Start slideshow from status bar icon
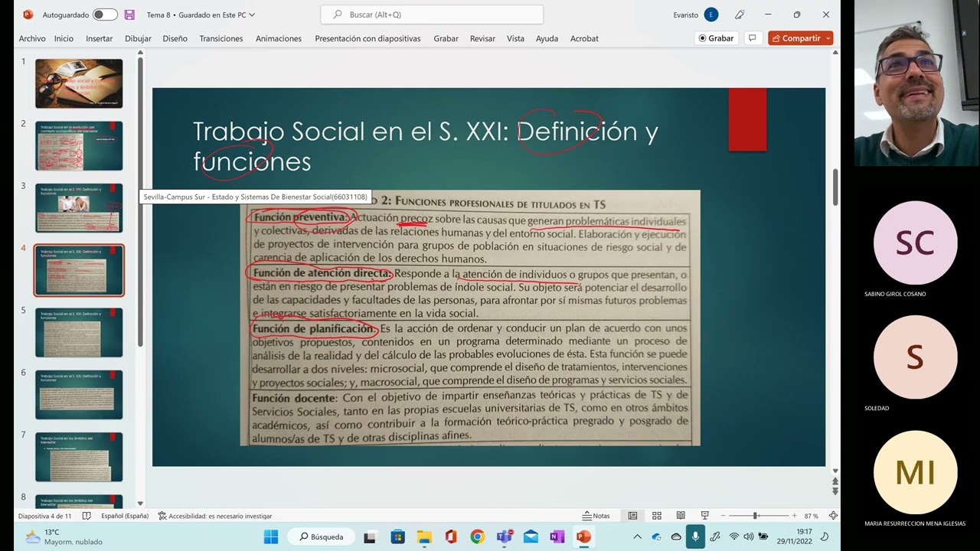980x551 pixels. (704, 516)
